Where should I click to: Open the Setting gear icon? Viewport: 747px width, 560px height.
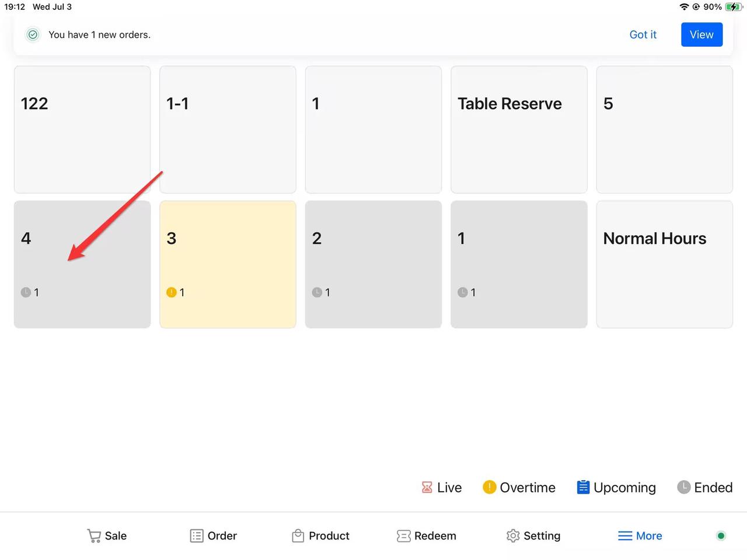point(513,535)
